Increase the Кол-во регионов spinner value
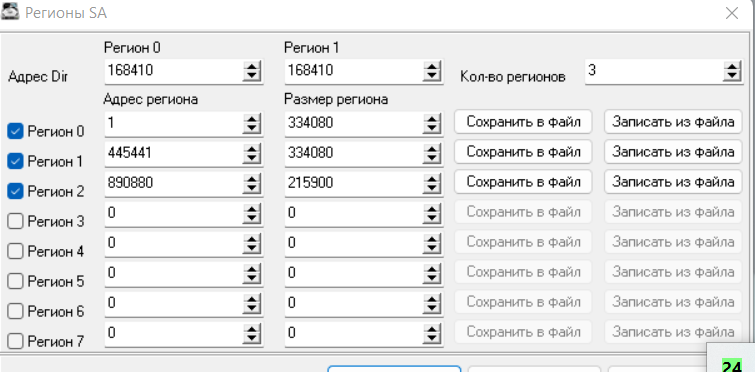 (732, 67)
